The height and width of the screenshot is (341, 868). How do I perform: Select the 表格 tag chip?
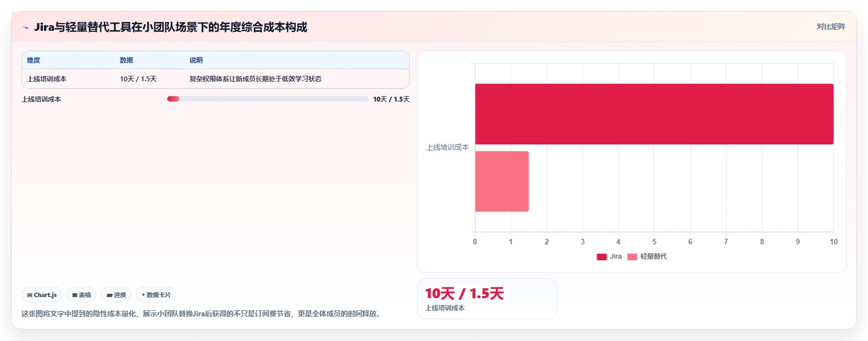81,295
